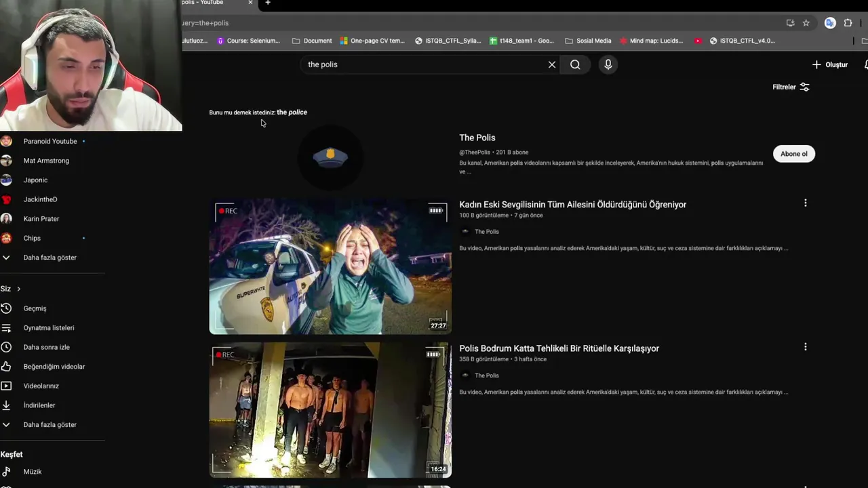868x488 pixels.
Task: Open the three-dot menu for Kadın Eski Sevgilisinin
Action: (806, 203)
